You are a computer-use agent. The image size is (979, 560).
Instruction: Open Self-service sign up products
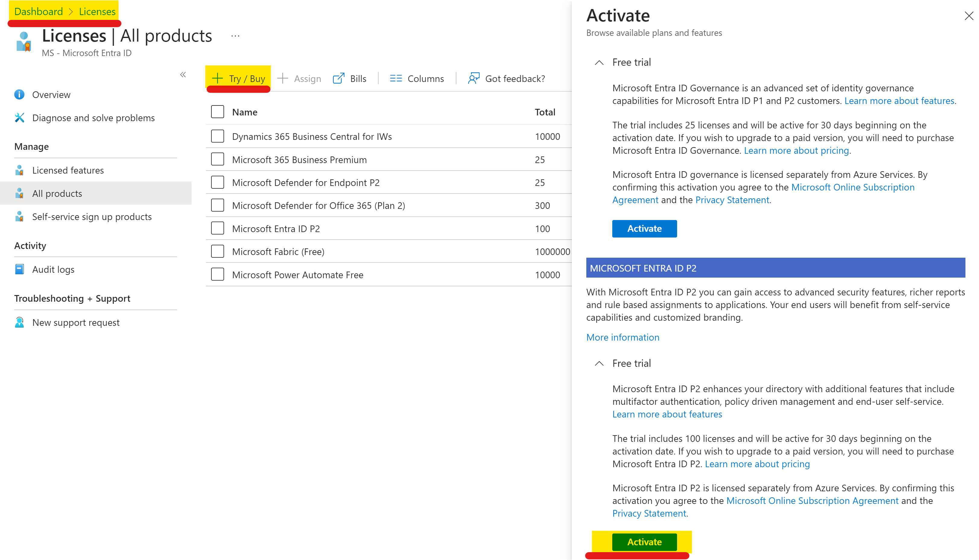tap(92, 217)
